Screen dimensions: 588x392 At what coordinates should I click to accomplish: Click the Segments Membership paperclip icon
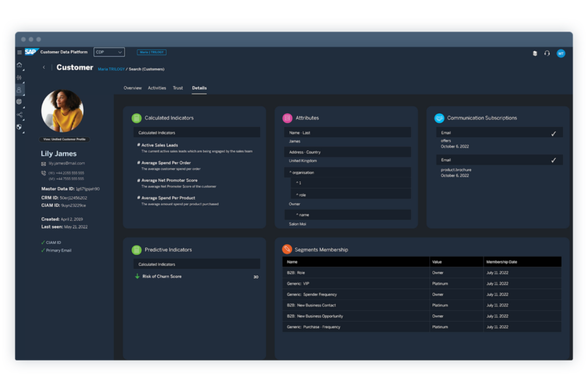[287, 249]
